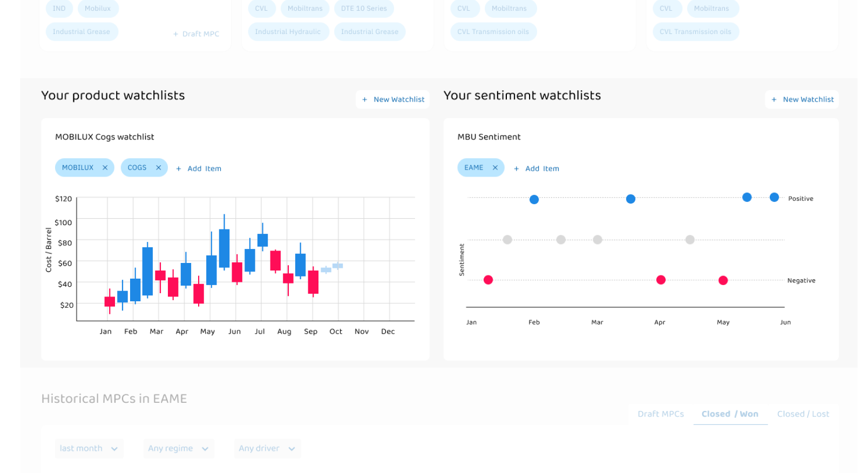Screen dimensions: 868x473
Task: Remove the EAME chip via its X icon
Action: click(495, 168)
